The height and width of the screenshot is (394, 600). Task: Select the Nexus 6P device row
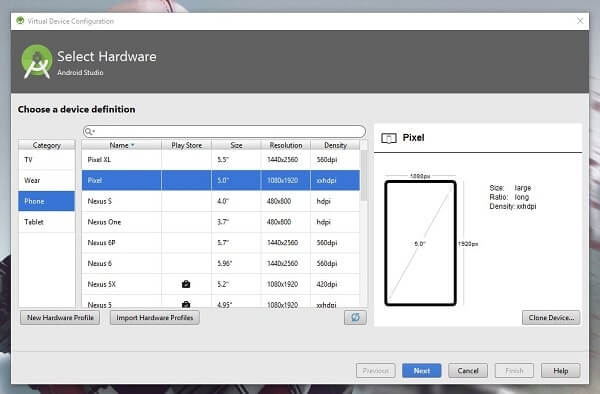(221, 243)
